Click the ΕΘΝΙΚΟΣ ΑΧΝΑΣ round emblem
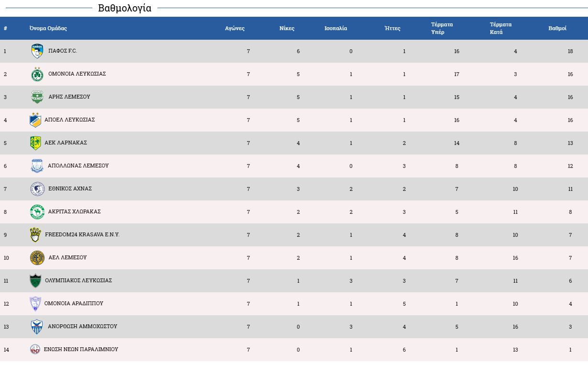Image resolution: width=588 pixels, height=365 pixels. coord(37,189)
